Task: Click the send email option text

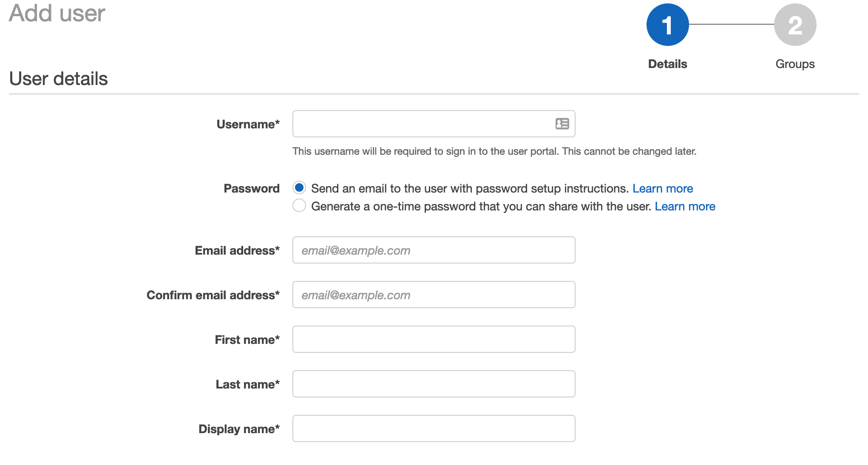Action: pyautogui.click(x=470, y=188)
